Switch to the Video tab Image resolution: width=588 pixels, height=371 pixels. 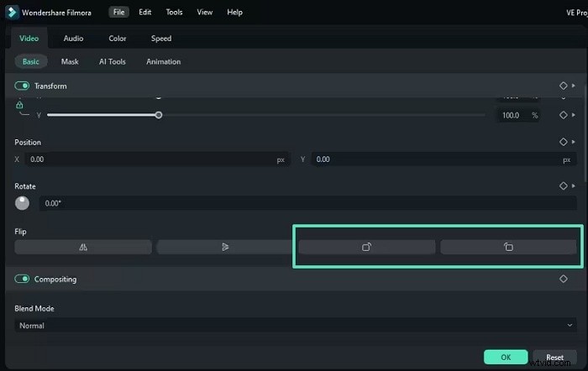(x=29, y=39)
